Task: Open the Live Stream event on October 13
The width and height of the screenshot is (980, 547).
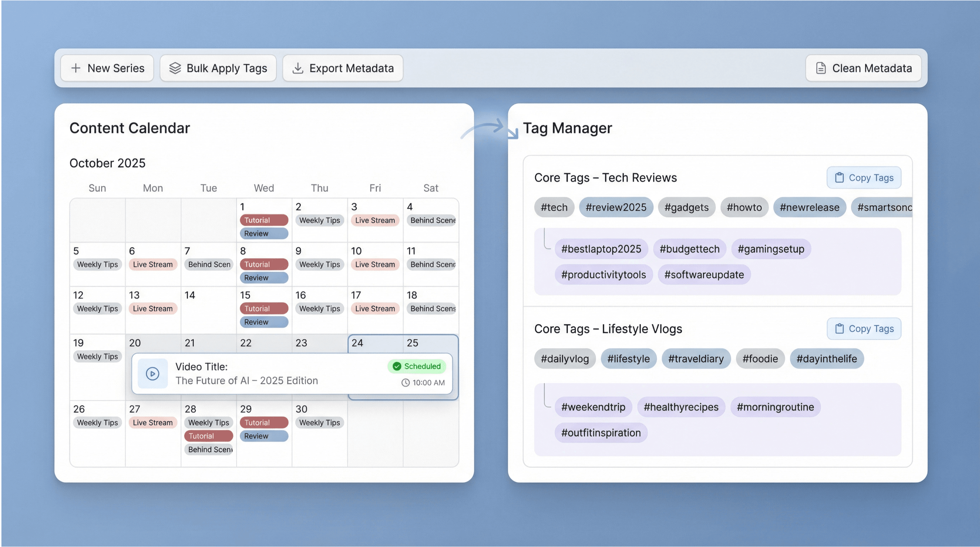Action: pos(153,309)
